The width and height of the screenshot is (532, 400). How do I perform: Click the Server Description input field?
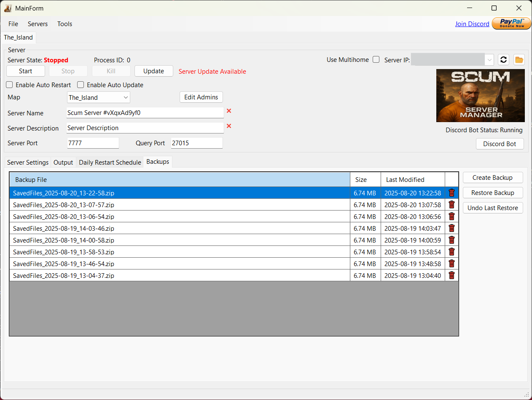pyautogui.click(x=145, y=128)
